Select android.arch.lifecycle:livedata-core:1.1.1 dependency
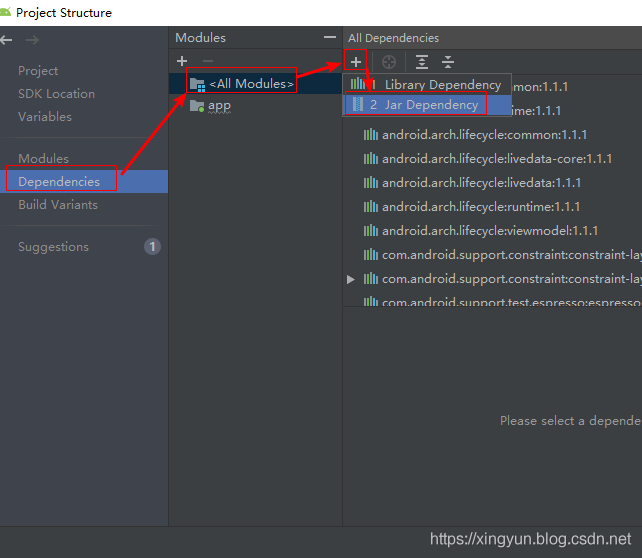Viewport: 642px width, 558px height. (496, 159)
